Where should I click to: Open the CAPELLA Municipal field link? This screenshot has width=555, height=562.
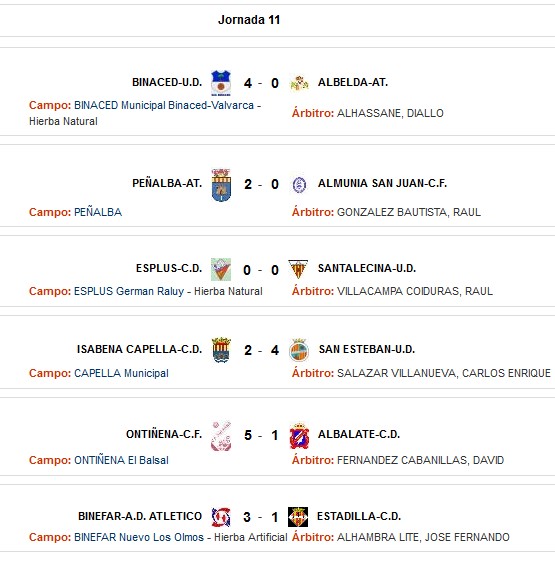121,373
